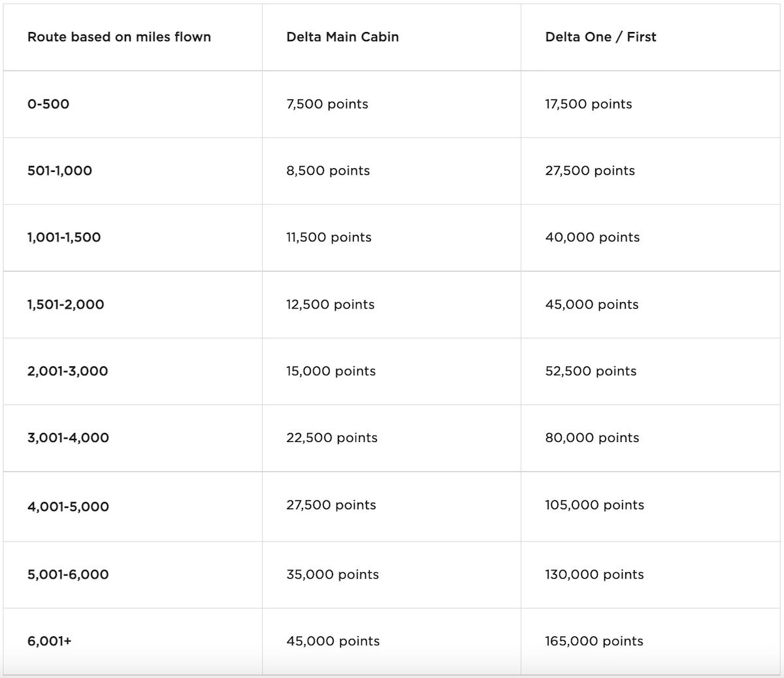Click the 17,500 points Delta One cell
Image resolution: width=784 pixels, height=678 pixels.
[589, 104]
